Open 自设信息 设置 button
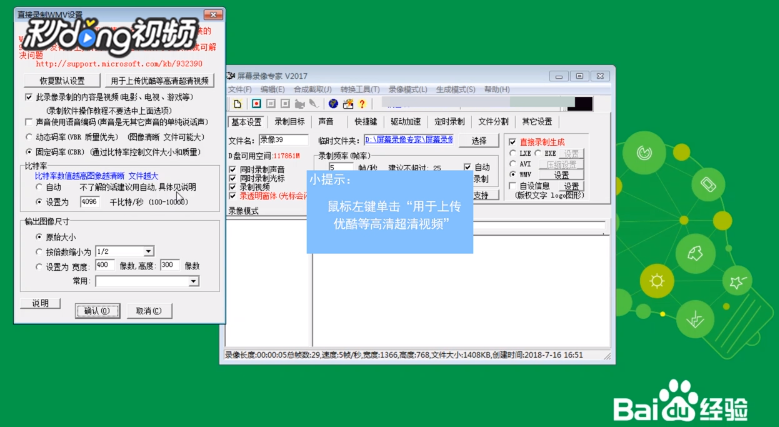The height and width of the screenshot is (427, 779). click(x=571, y=186)
